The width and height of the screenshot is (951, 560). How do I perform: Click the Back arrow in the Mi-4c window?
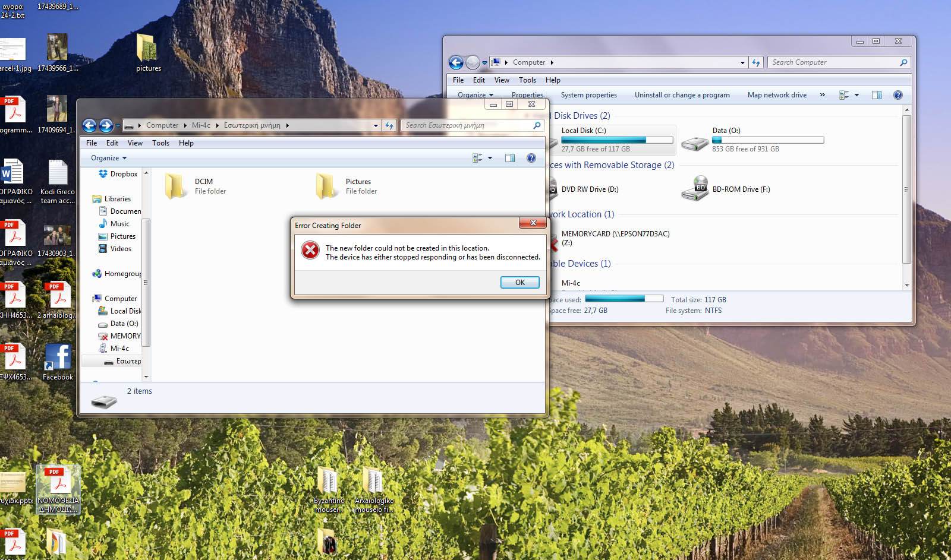click(x=90, y=125)
